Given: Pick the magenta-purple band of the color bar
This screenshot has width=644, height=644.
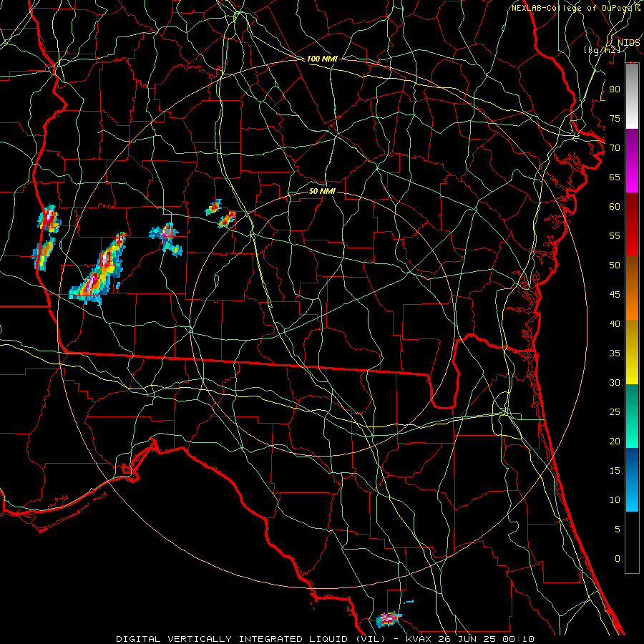Looking at the screenshot, I should point(632,160).
